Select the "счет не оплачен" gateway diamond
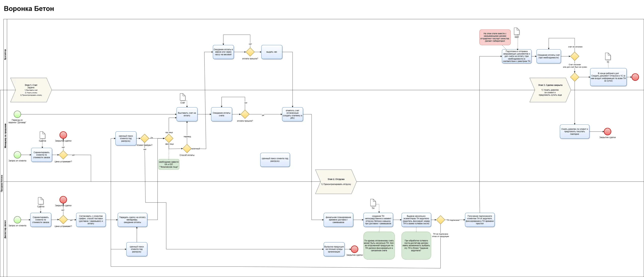644x277 pixels. 575,56
